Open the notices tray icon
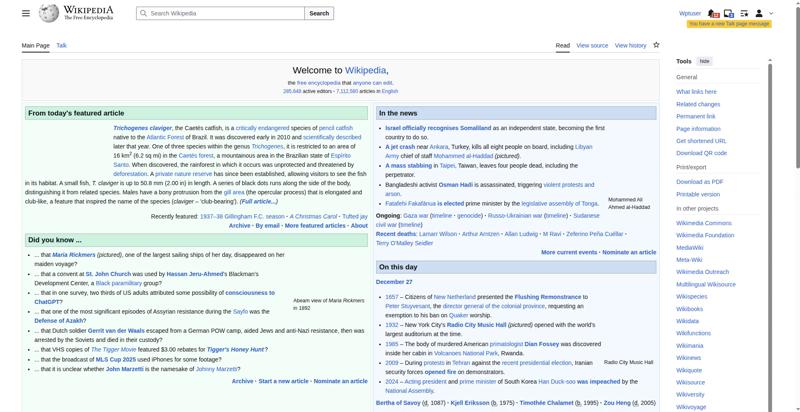800x412 pixels. [x=728, y=14]
